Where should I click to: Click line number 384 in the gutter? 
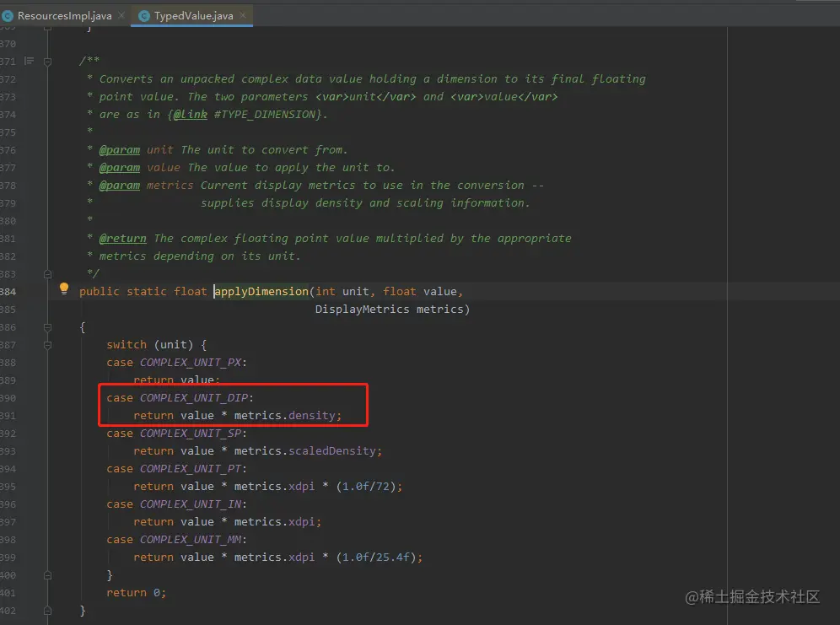pos(8,292)
